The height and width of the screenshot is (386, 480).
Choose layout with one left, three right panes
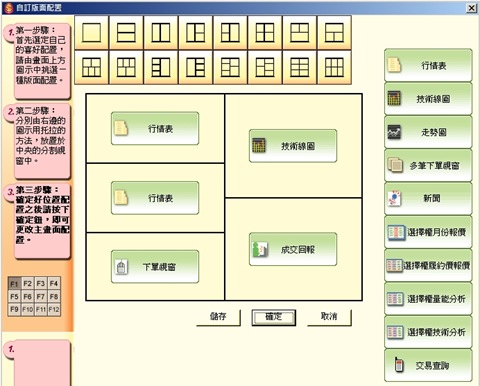click(195, 67)
